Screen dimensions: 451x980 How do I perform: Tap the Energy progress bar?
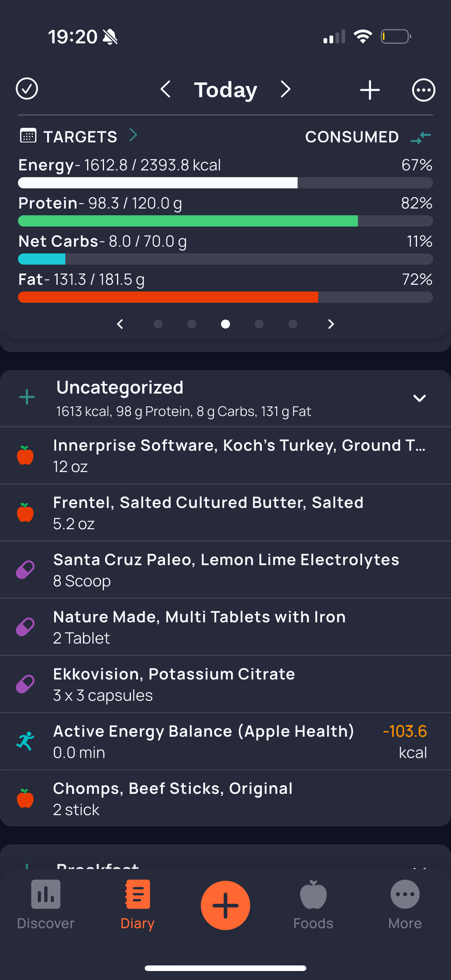(225, 183)
